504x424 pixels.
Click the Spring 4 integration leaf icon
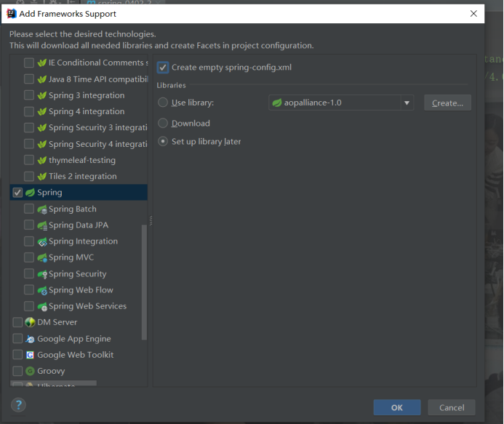coord(41,111)
